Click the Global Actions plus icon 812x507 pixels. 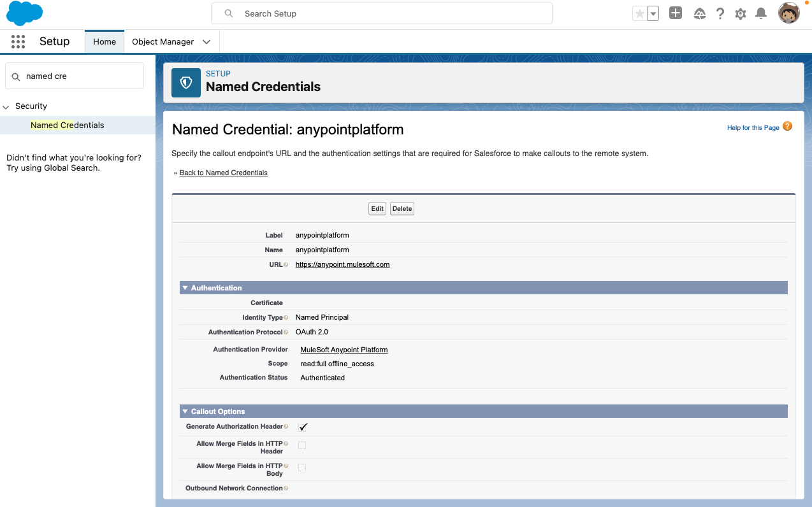pyautogui.click(x=676, y=13)
